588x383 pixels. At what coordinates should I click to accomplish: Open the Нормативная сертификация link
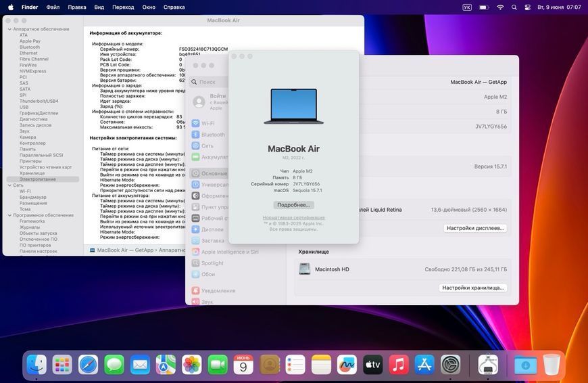pos(293,218)
